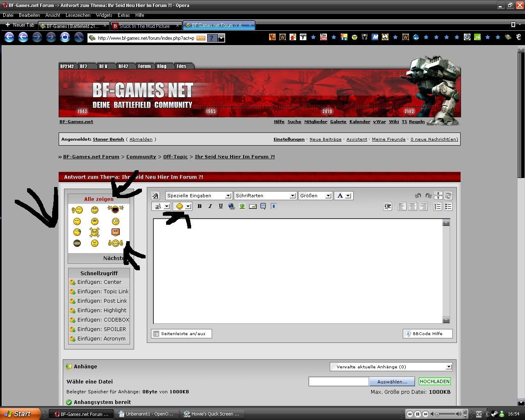This screenshot has width=525, height=420.
Task: Open a new tab with Neuer Tab
Action: click(x=20, y=25)
